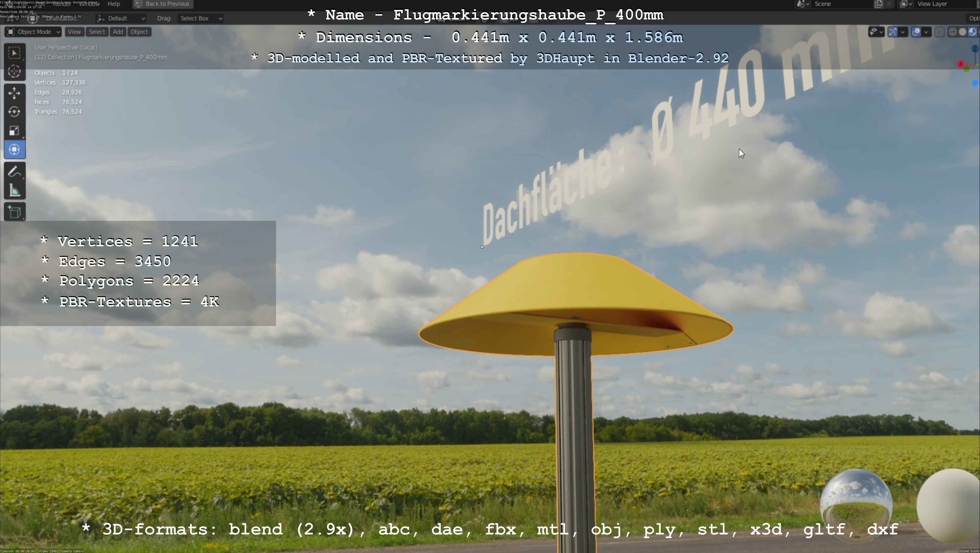Click the Name Flugmarkierungshaube_P_400mm title text

pos(485,15)
